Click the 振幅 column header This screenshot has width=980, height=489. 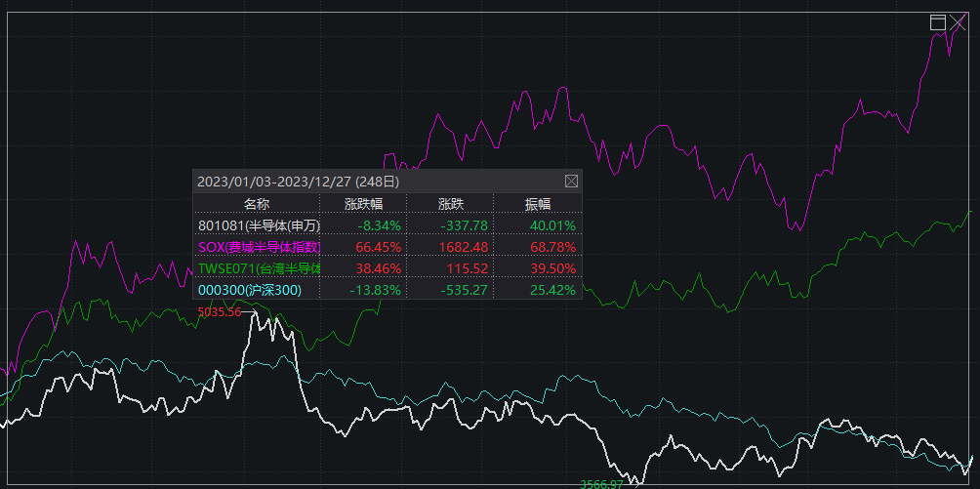tap(538, 204)
